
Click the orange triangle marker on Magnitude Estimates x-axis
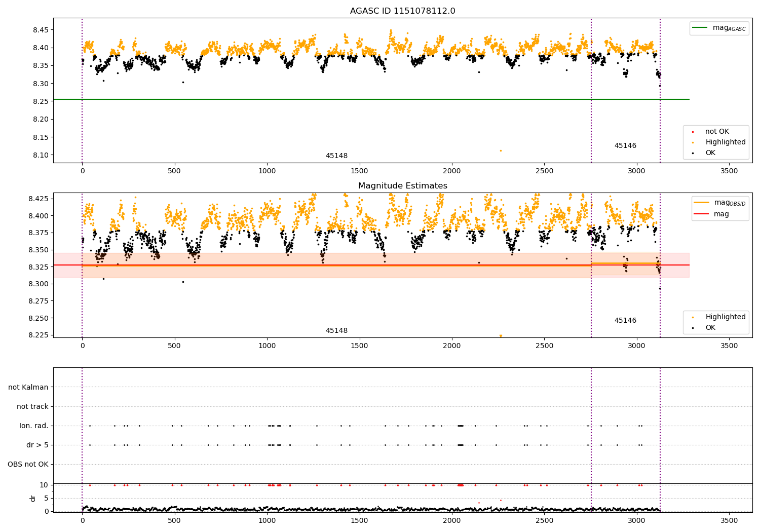tap(501, 336)
